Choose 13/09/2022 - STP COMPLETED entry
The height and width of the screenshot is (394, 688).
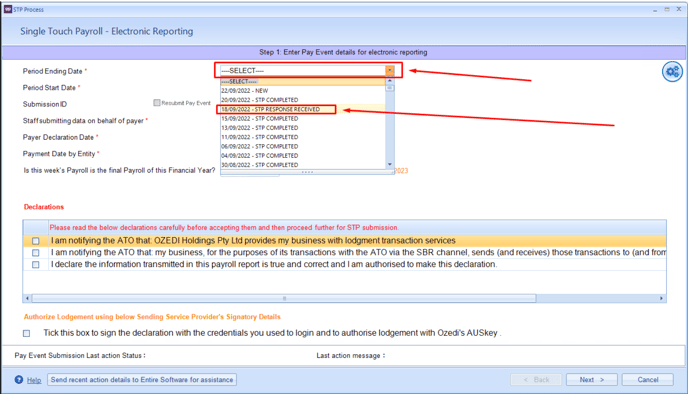coord(303,128)
